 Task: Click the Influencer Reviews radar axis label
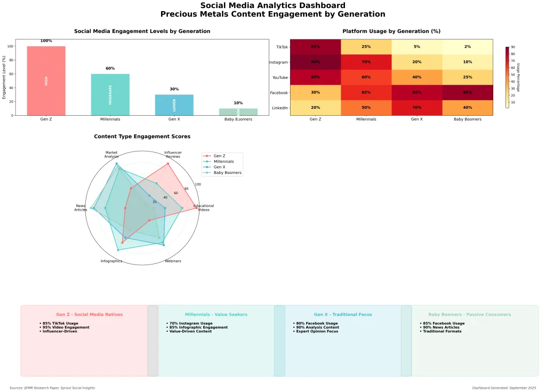click(x=173, y=154)
